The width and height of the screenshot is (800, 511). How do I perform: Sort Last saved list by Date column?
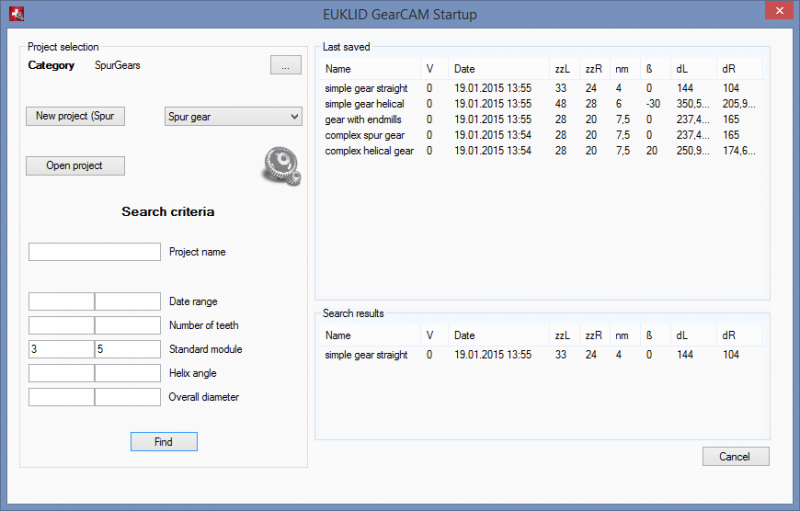tap(499, 69)
